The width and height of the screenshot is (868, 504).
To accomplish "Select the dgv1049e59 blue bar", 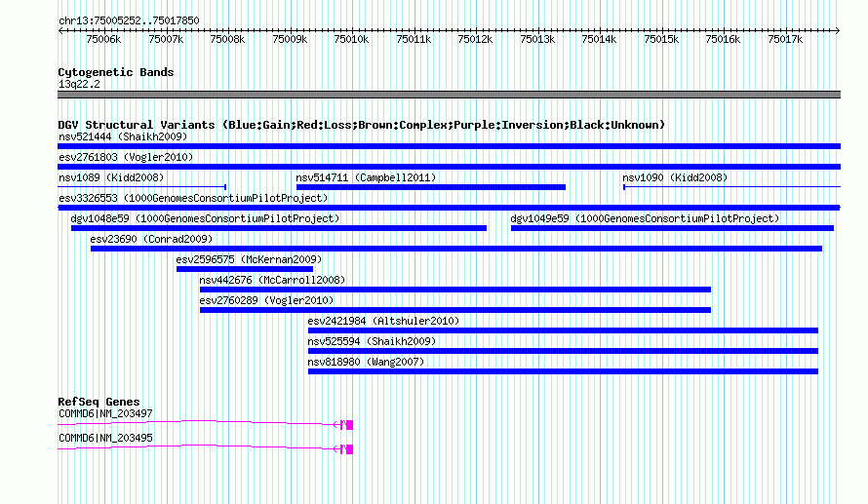I will [x=672, y=228].
